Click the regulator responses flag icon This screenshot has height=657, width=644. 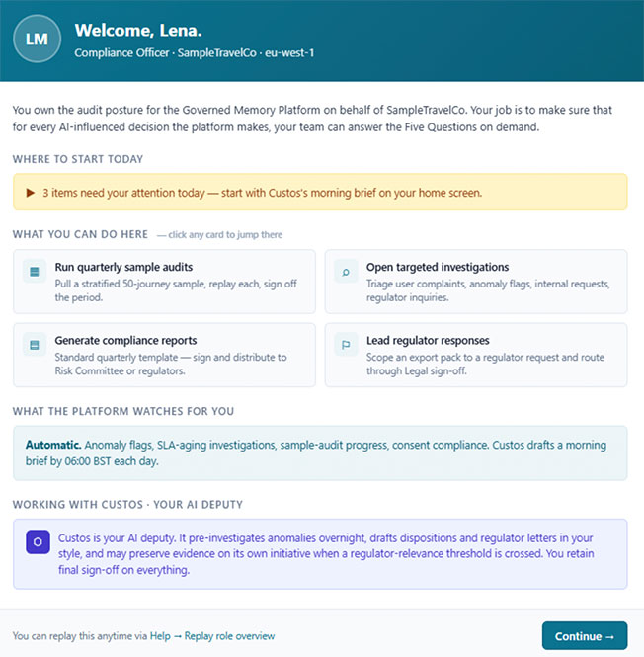346,345
